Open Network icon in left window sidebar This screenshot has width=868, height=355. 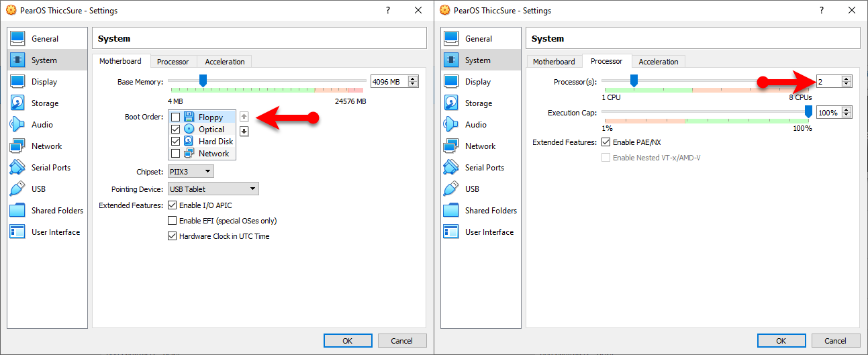pyautogui.click(x=17, y=146)
